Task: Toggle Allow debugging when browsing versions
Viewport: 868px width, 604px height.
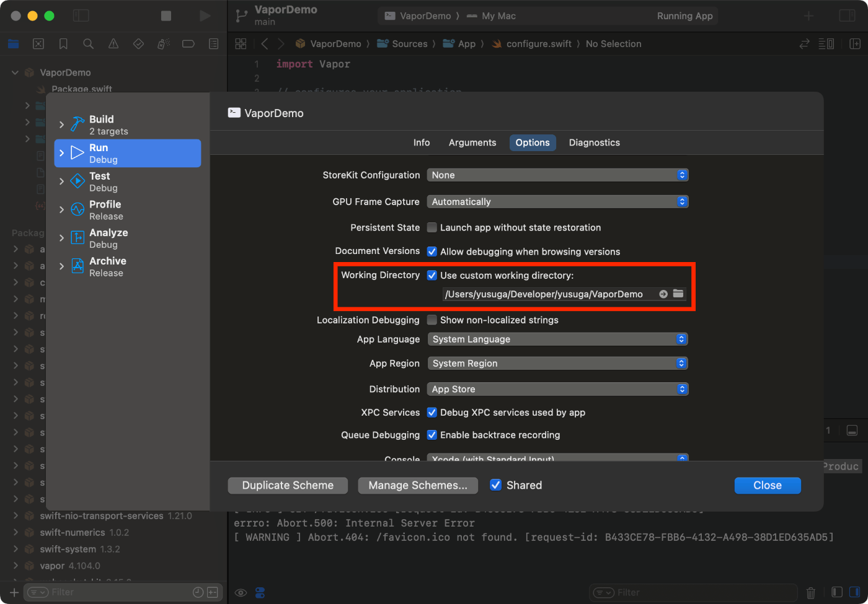Action: click(x=432, y=252)
